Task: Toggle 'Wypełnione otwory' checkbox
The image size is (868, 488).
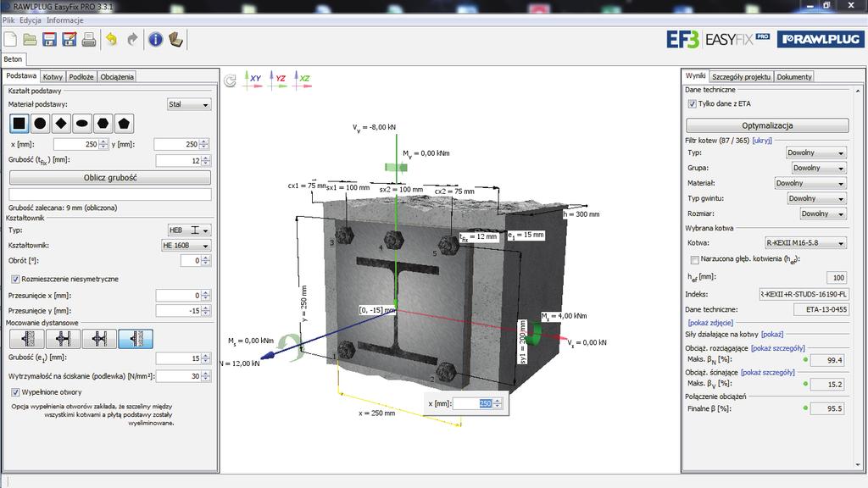Action: pyautogui.click(x=15, y=392)
